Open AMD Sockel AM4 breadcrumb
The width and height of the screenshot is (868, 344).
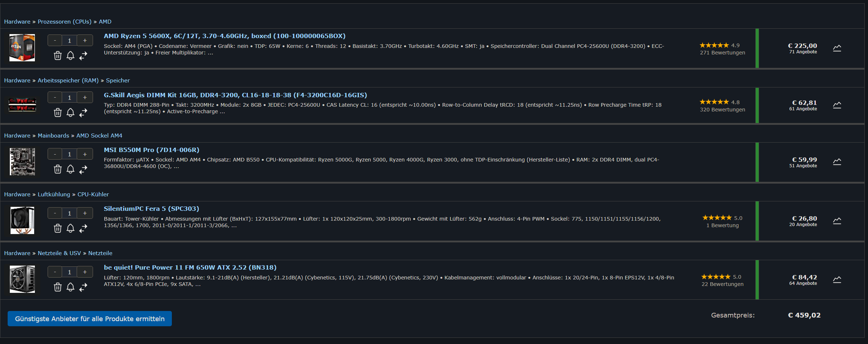99,136
